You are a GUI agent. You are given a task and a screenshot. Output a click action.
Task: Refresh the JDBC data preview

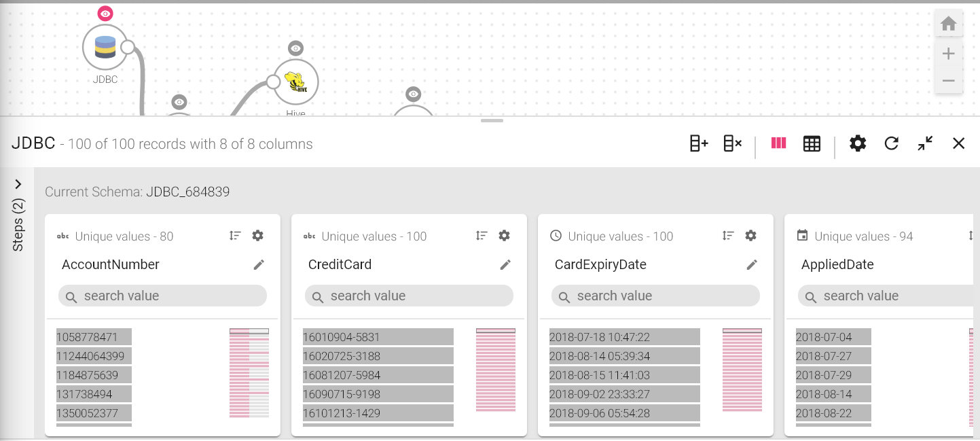click(x=891, y=143)
